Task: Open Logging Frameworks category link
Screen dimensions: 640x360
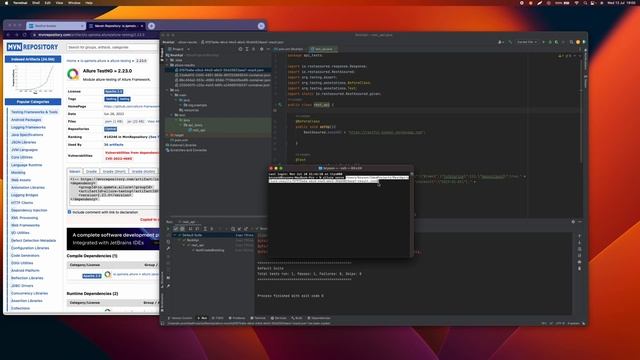Action: pos(28,127)
